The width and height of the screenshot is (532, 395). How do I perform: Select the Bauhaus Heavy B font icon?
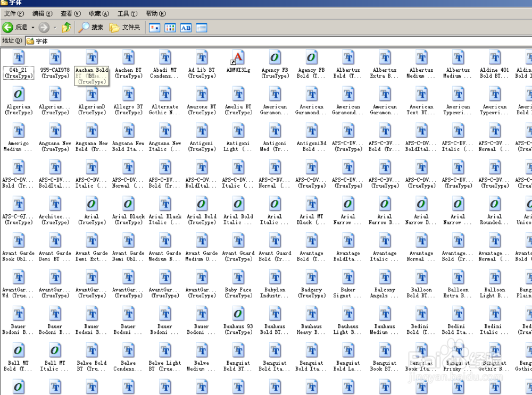coord(312,314)
